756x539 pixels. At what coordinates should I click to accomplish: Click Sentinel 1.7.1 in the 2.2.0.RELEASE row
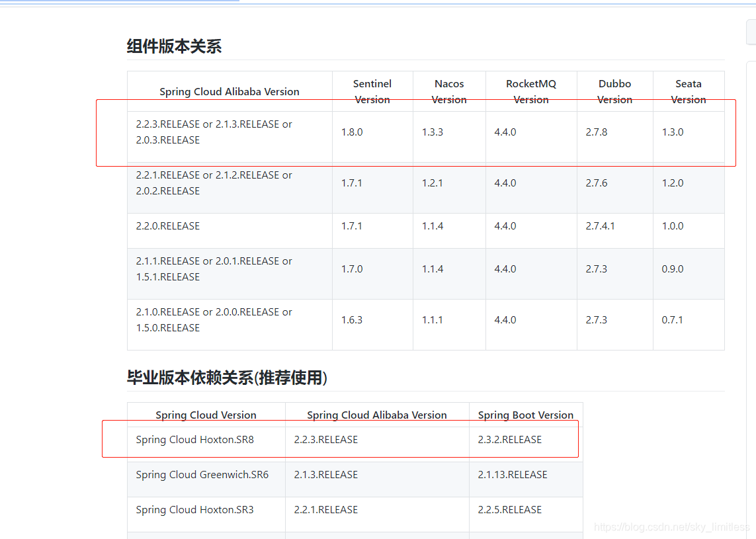[x=352, y=226]
